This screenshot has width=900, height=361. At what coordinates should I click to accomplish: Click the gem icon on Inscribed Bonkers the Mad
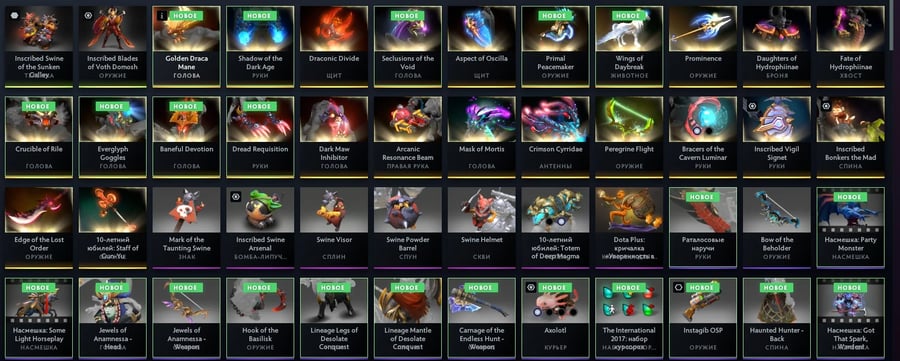point(827,106)
